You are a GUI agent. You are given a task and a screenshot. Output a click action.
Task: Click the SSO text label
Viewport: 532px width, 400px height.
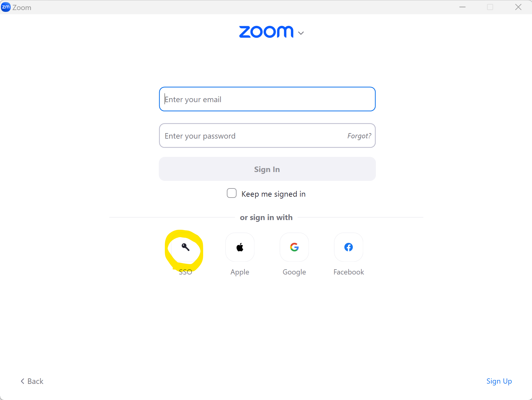click(x=186, y=272)
